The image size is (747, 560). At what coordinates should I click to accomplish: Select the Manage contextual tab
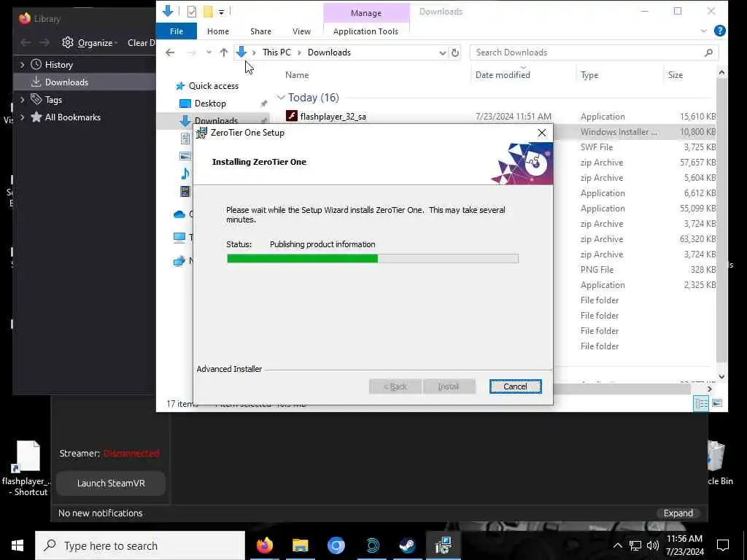pyautogui.click(x=366, y=13)
